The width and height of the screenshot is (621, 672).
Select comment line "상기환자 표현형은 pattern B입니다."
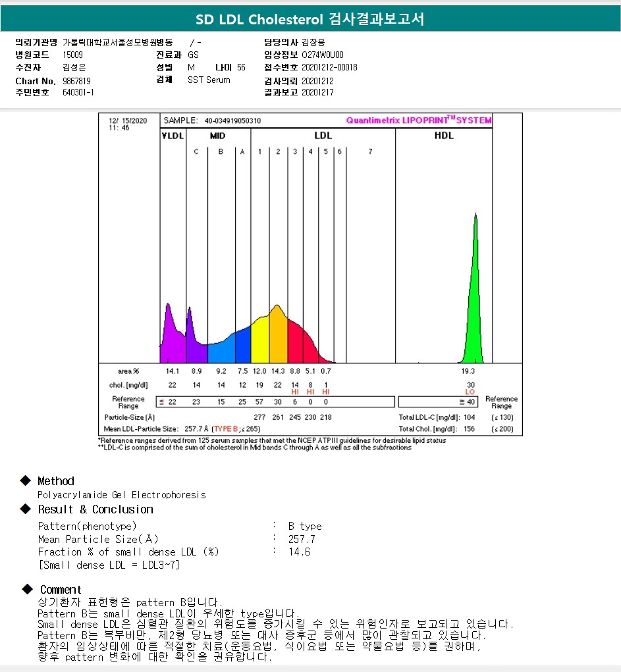pyautogui.click(x=130, y=602)
